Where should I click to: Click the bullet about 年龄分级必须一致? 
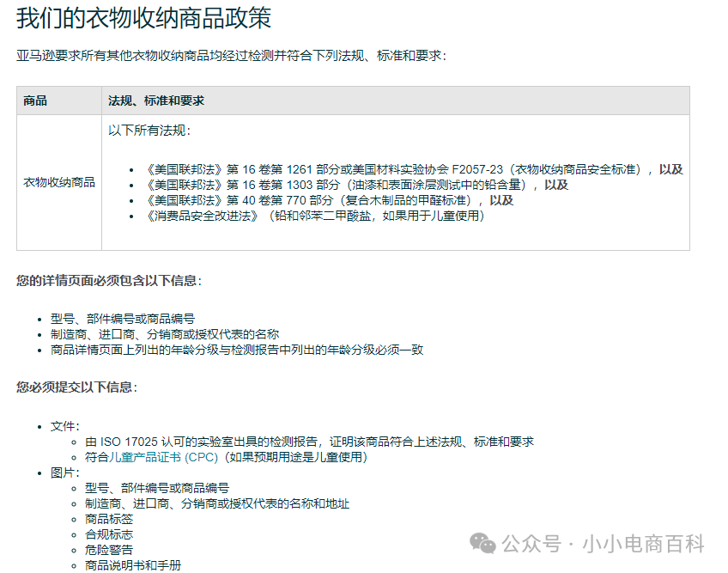tap(237, 350)
